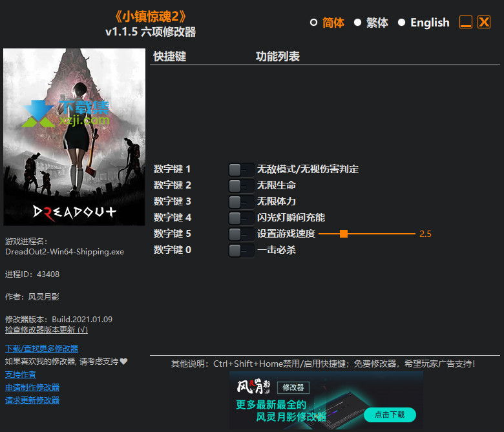The height and width of the screenshot is (432, 504).
Task: Toggle 无敌模式/无视伤害判定 switch
Action: [241, 170]
